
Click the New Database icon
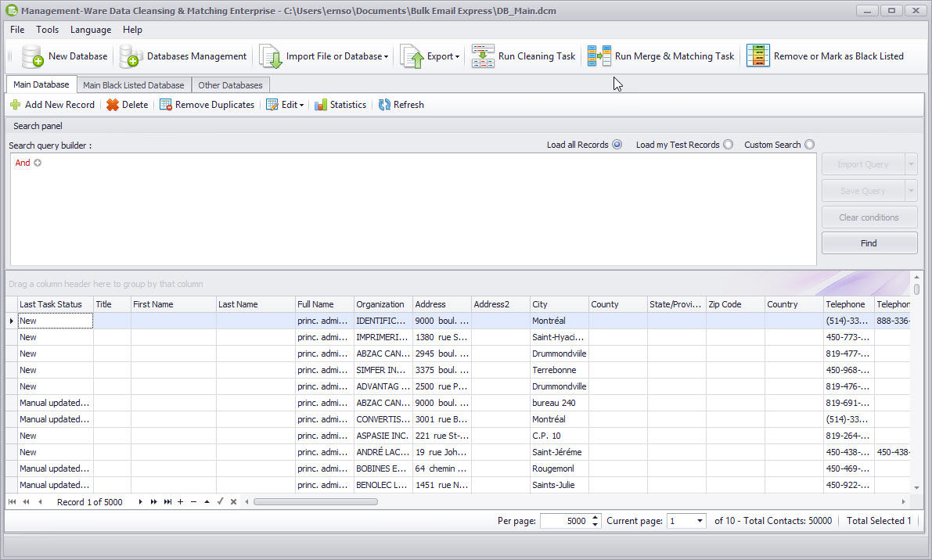pyautogui.click(x=32, y=56)
